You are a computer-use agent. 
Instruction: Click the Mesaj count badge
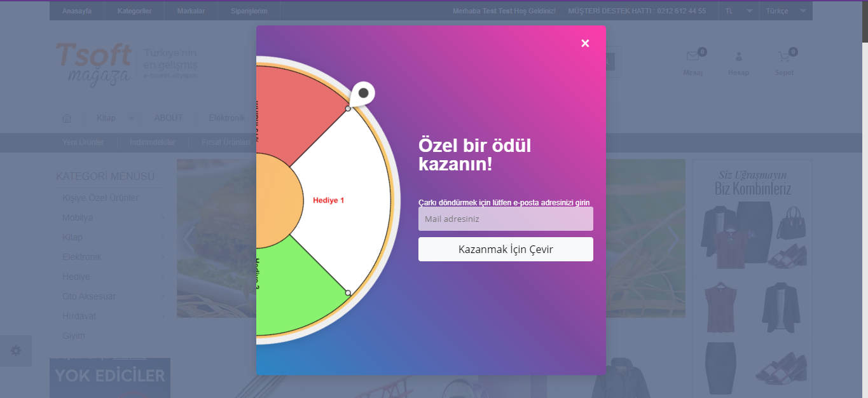[x=702, y=51]
